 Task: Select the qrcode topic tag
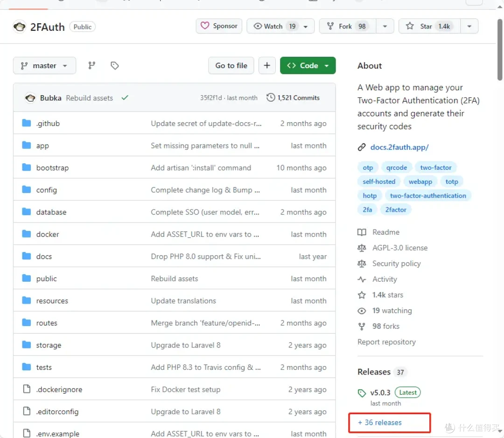(x=396, y=168)
